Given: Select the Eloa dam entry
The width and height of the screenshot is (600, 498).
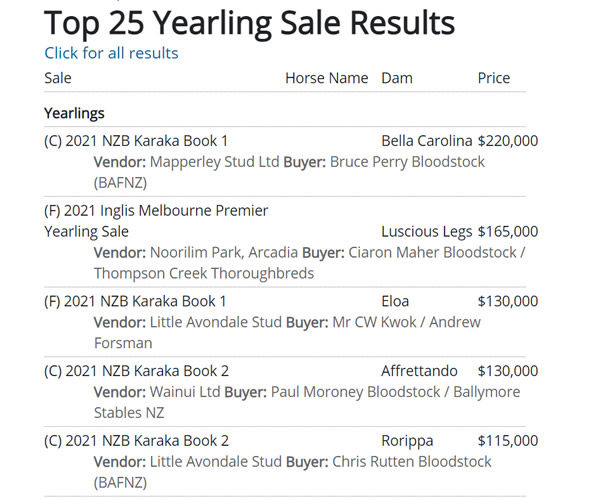Looking at the screenshot, I should (x=395, y=301).
